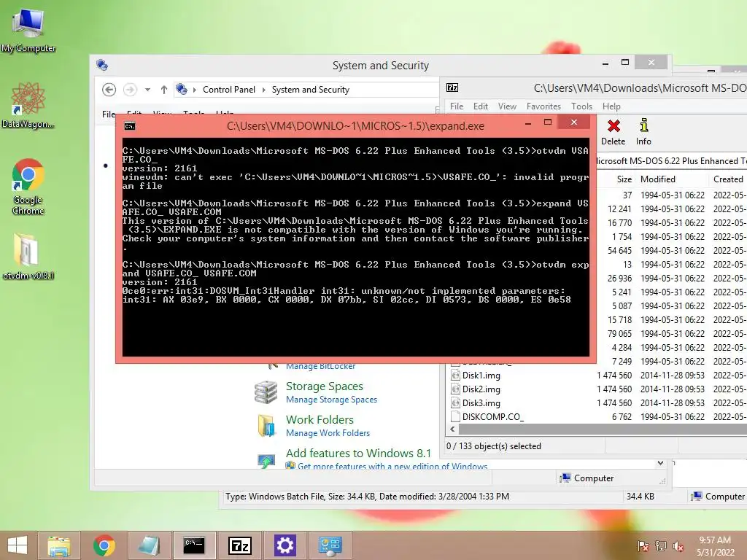Click System and Security breadcrumb
This screenshot has height=560, width=747.
pyautogui.click(x=311, y=90)
